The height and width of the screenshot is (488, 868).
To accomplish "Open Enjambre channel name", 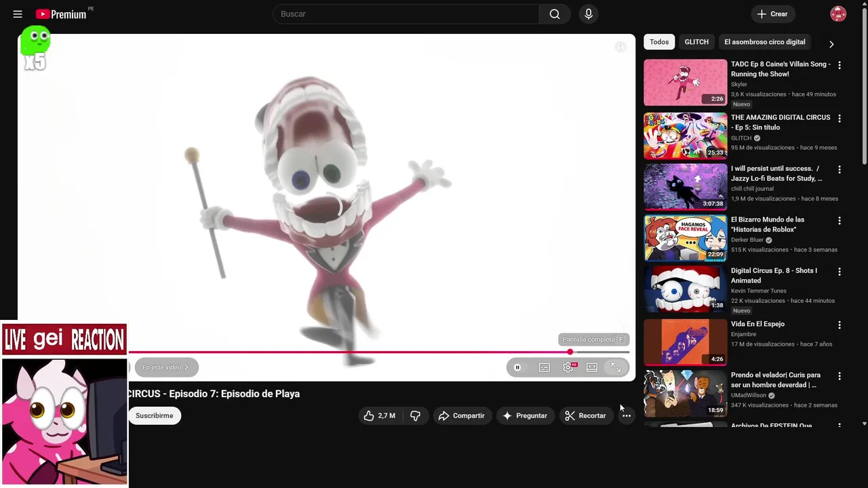I will [745, 334].
